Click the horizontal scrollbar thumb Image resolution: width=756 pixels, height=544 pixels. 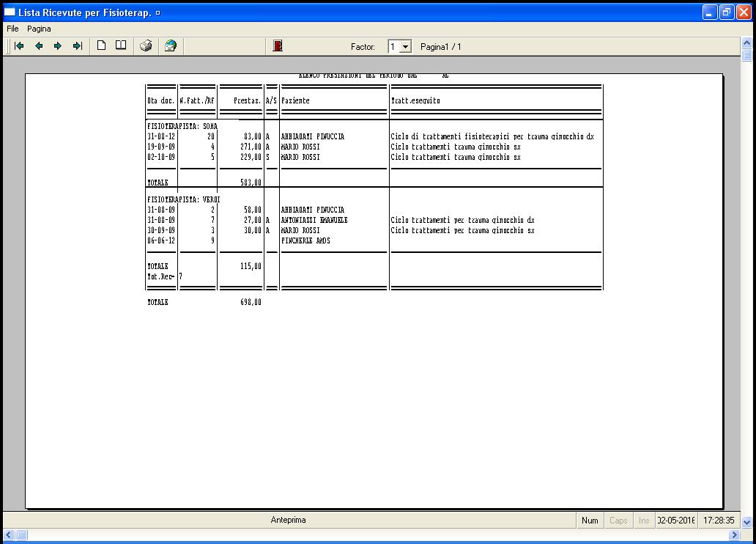(21, 534)
